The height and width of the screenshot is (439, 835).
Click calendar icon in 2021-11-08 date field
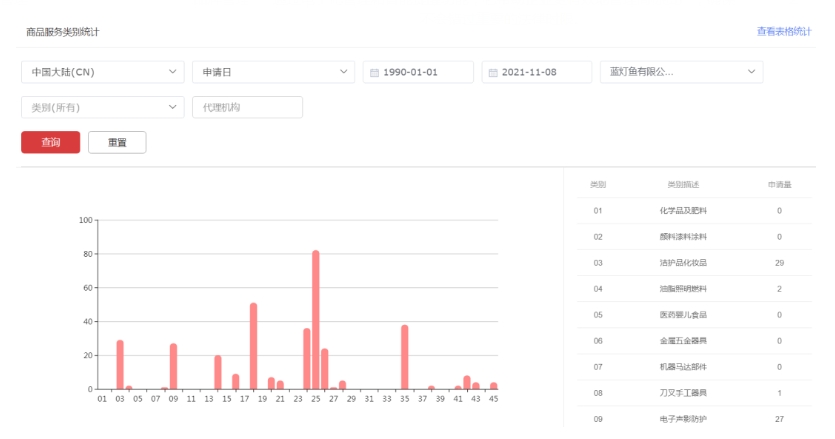pos(494,73)
